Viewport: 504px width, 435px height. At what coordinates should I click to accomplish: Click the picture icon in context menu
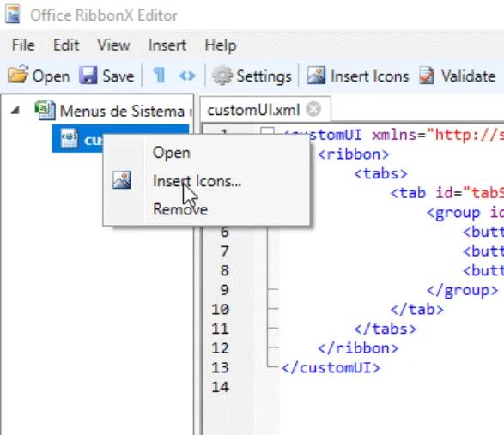[122, 180]
